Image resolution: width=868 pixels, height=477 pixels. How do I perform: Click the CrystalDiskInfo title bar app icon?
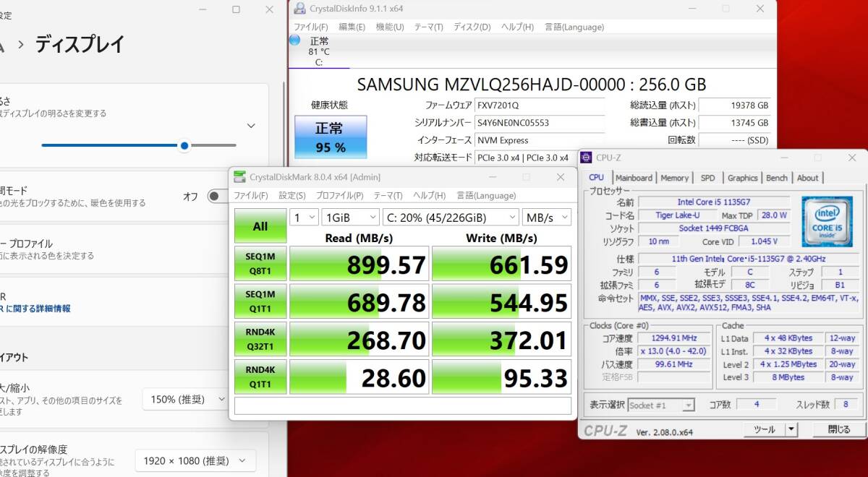click(x=299, y=9)
